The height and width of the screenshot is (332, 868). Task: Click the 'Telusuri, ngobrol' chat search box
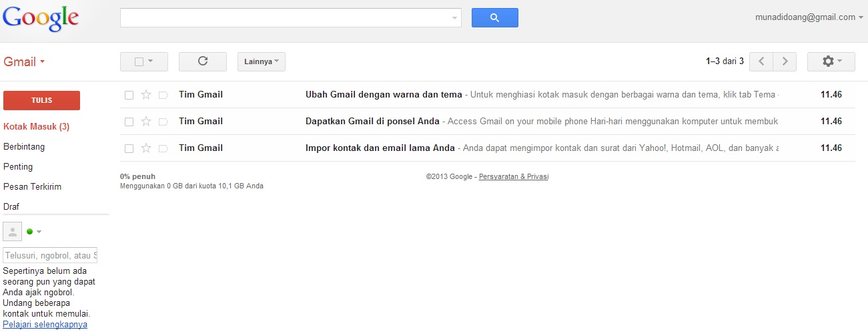[50, 255]
